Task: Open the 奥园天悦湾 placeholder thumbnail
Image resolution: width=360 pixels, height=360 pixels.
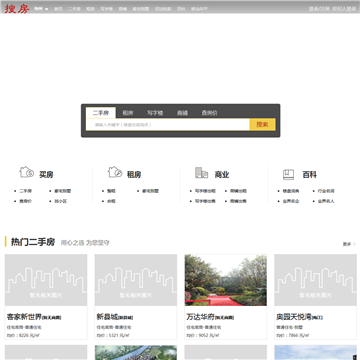Action: click(315, 280)
